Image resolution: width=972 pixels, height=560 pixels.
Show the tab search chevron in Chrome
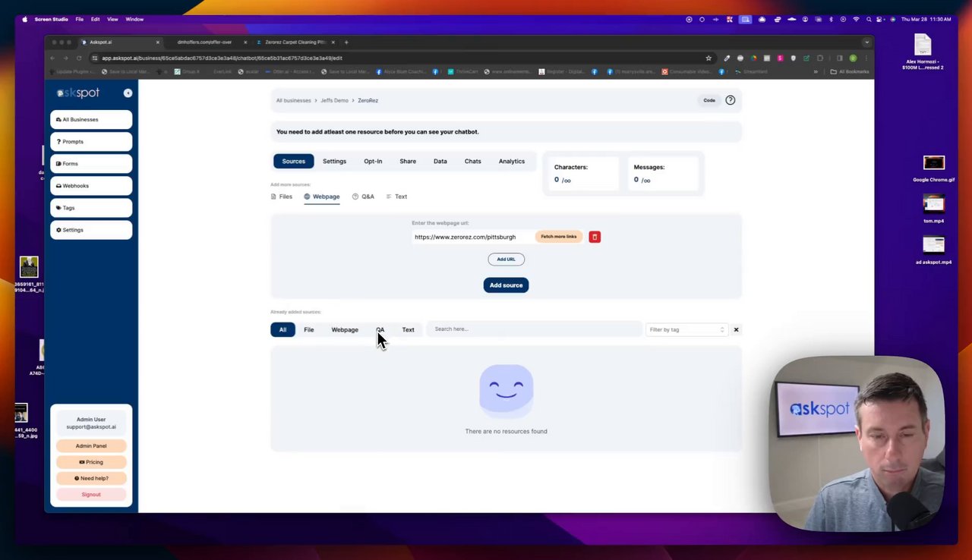(866, 42)
